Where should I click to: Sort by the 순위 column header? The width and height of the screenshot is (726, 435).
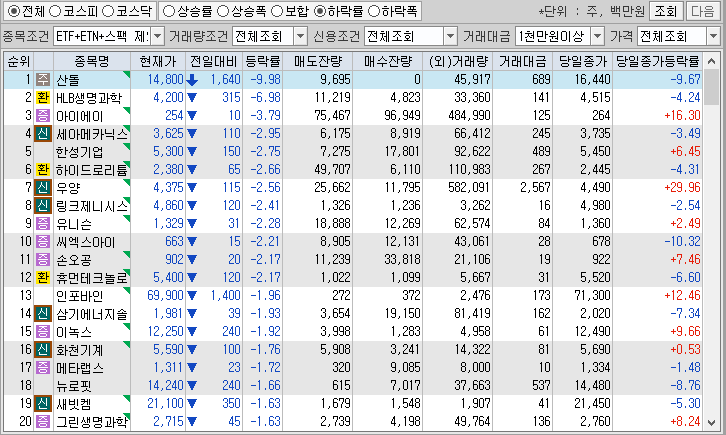19,61
